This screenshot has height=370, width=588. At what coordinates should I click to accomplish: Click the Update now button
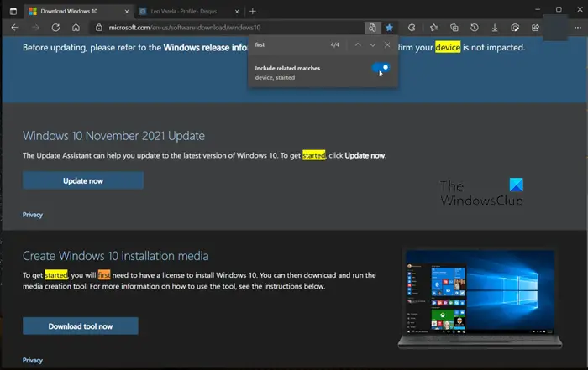(83, 180)
